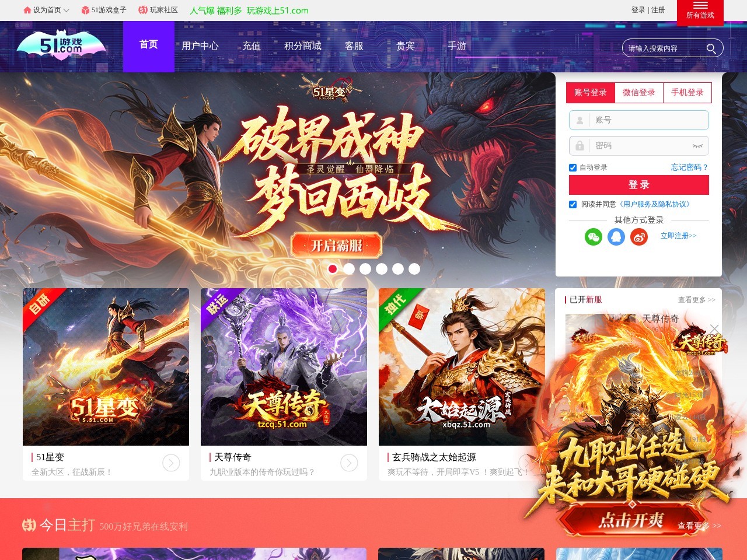Click the 天尊传奇 title under the purple card
This screenshot has height=560, width=747.
(233, 457)
